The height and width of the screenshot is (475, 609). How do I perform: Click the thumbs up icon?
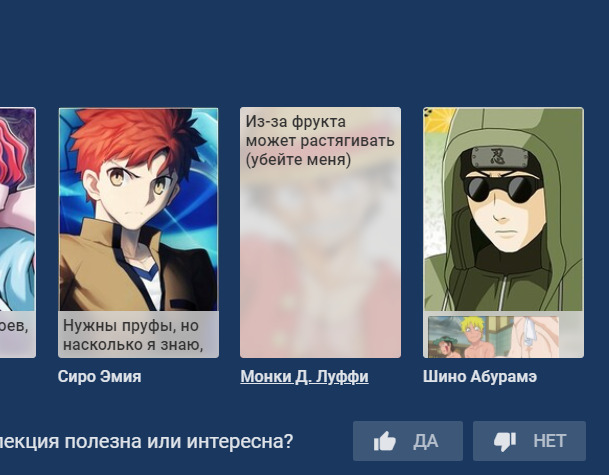point(385,442)
